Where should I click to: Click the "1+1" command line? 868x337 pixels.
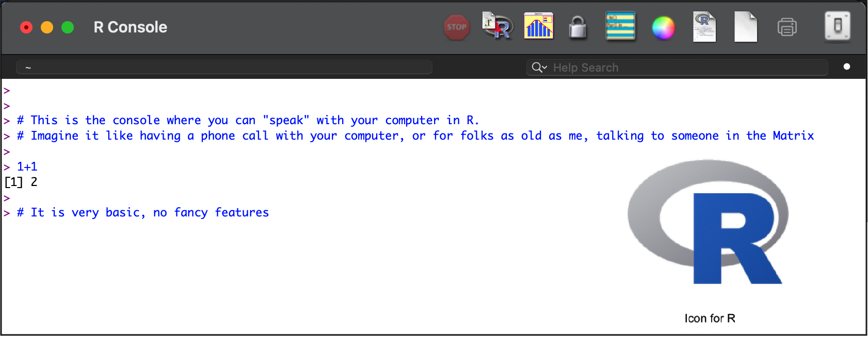click(27, 167)
